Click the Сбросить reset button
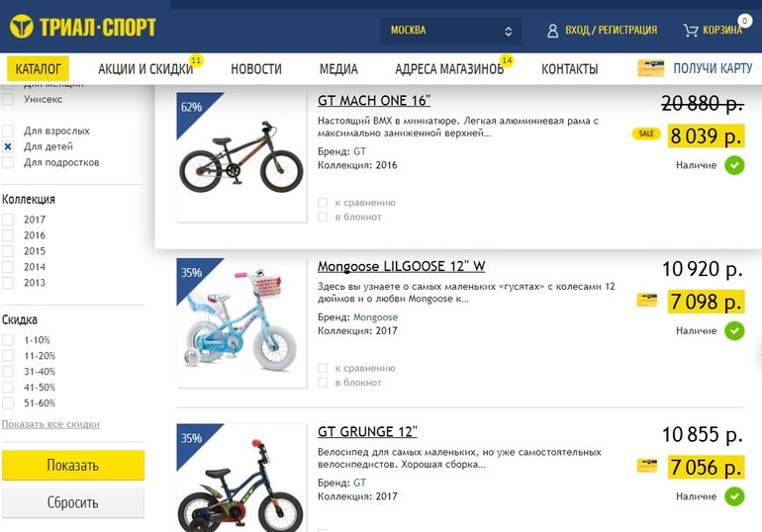 click(73, 502)
